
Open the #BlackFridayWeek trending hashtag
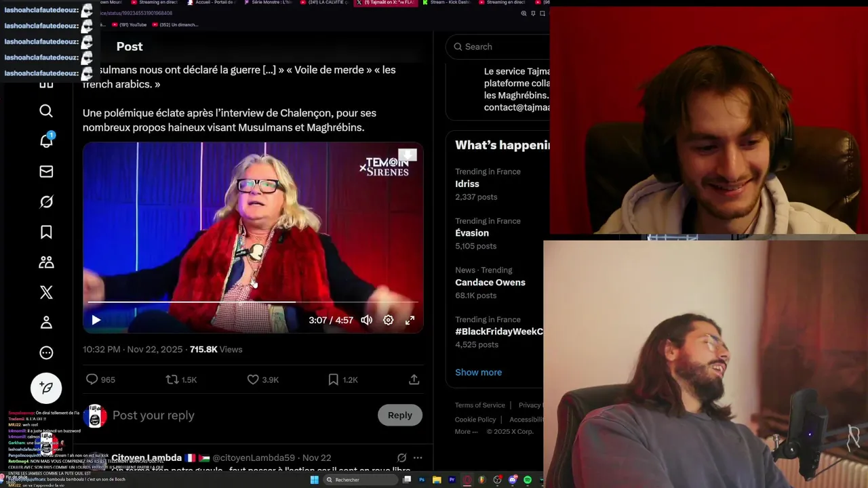click(500, 331)
